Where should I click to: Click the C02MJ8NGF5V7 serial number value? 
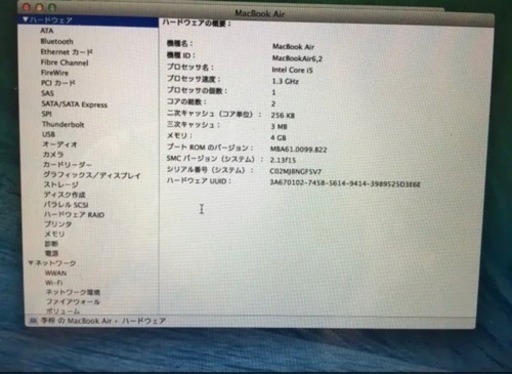(295, 171)
